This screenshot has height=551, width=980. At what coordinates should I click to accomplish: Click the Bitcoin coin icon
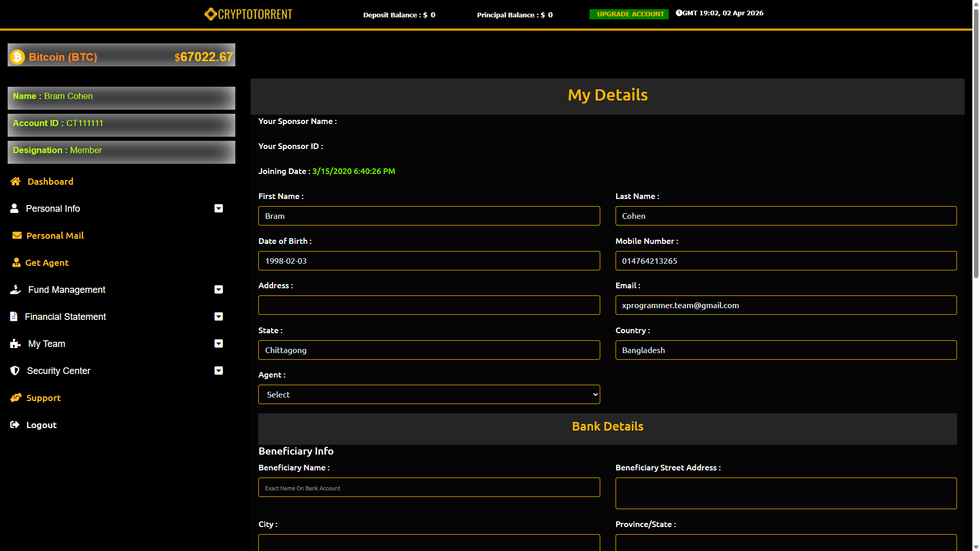coord(17,57)
